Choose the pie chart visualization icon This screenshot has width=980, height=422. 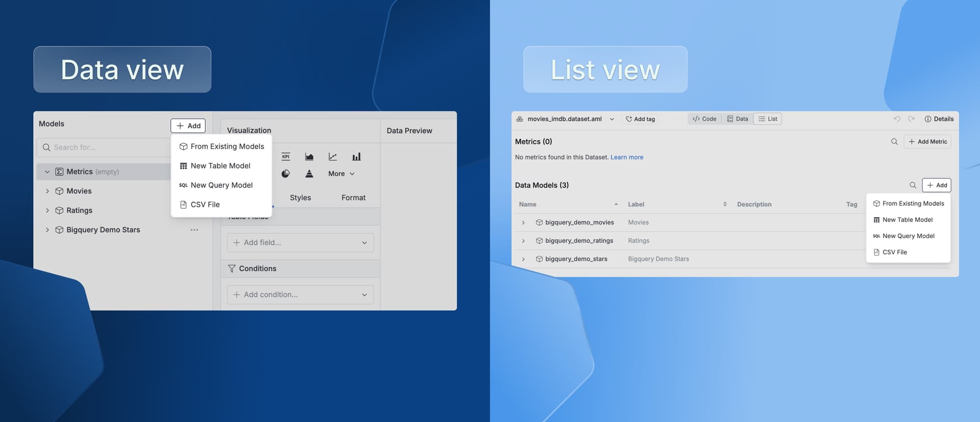point(286,174)
